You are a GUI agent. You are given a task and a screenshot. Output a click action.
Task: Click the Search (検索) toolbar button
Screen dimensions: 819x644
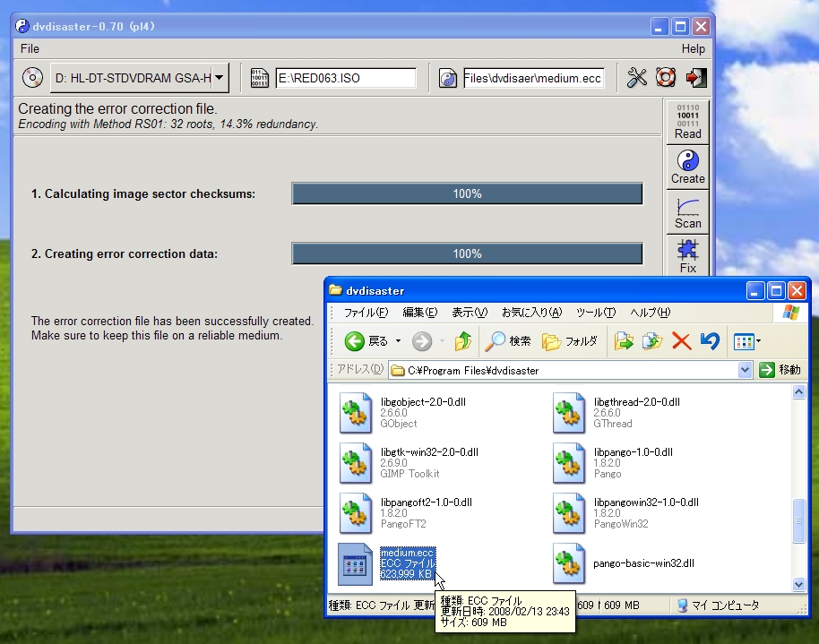click(x=508, y=341)
